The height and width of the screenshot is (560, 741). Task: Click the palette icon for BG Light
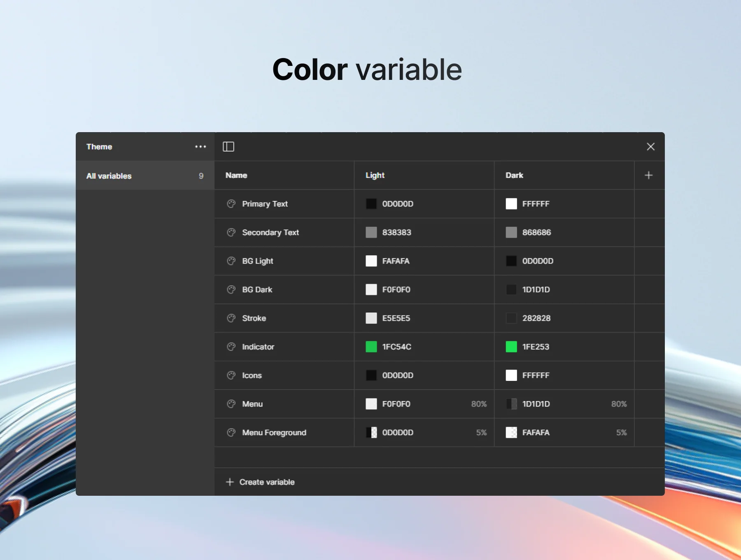pyautogui.click(x=231, y=261)
